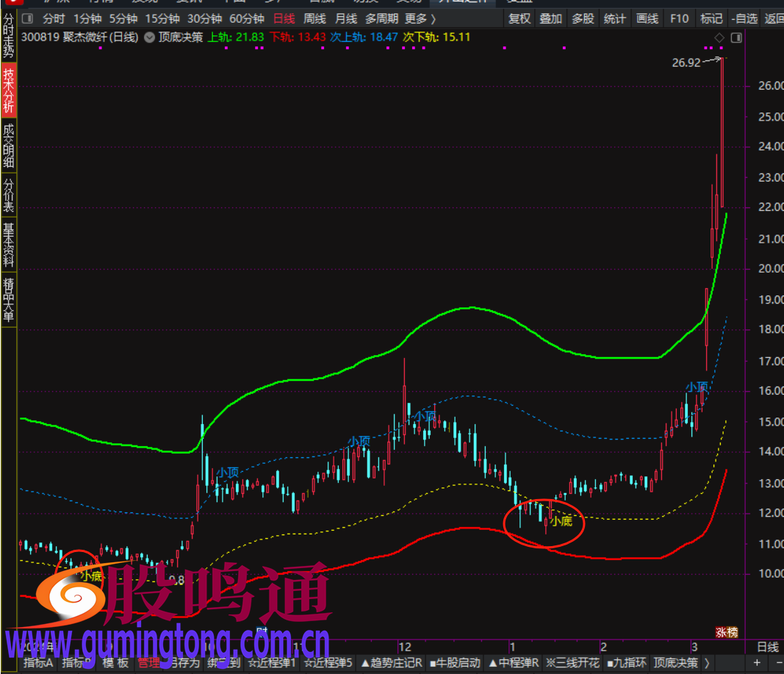Click the layout icon left of 分时

27,18
